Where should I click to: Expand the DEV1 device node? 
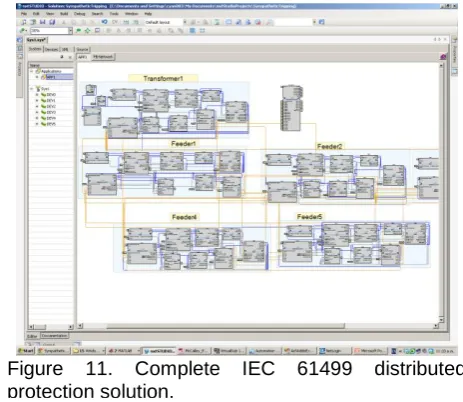point(37,100)
